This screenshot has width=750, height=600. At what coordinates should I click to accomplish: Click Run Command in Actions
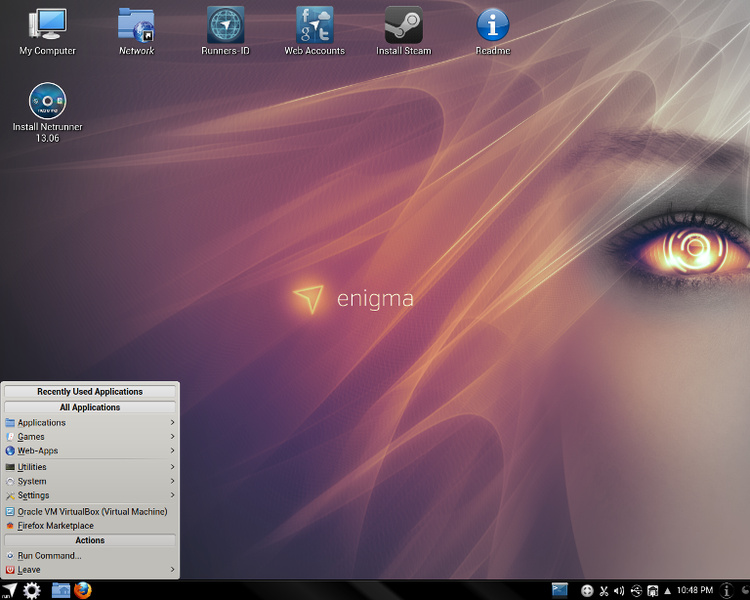pyautogui.click(x=50, y=555)
